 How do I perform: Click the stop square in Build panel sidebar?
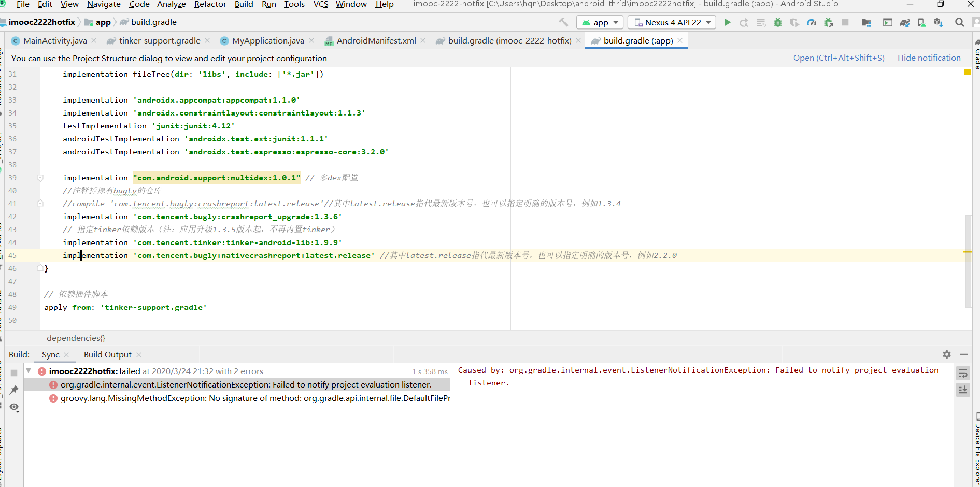(x=14, y=373)
